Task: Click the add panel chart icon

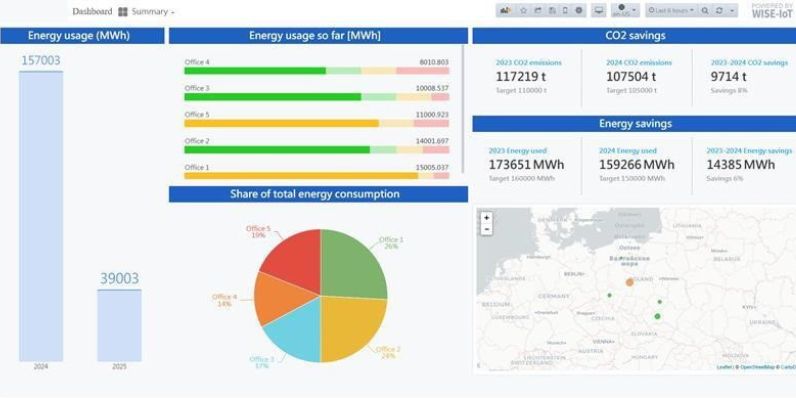Action: [x=505, y=10]
